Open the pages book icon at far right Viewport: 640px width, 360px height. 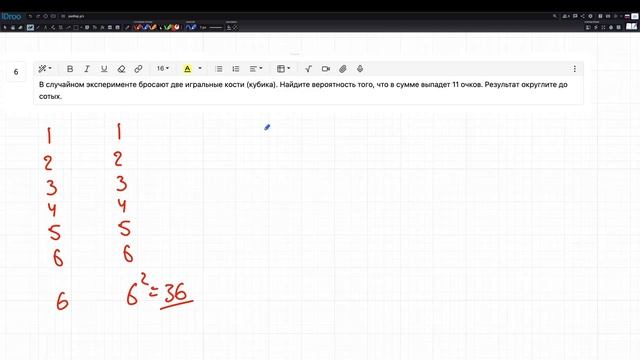coord(632,27)
